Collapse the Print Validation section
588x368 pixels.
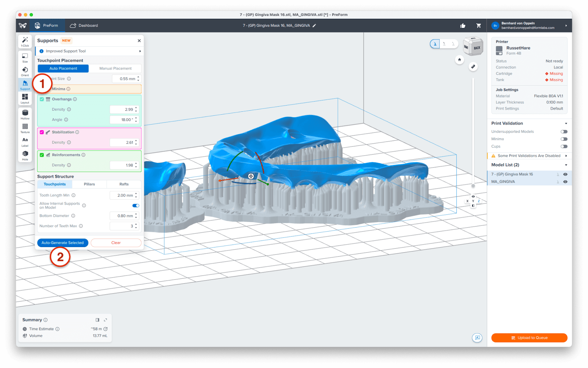pos(566,123)
